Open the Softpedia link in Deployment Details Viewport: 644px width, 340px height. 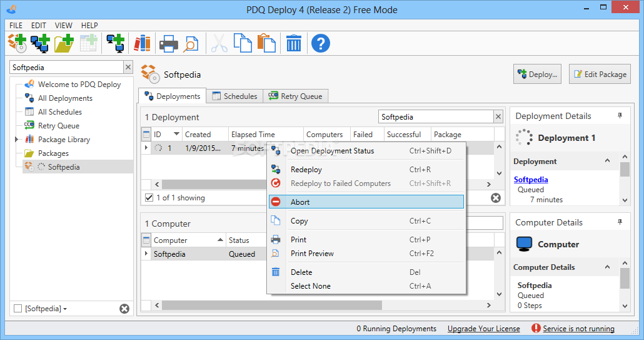click(531, 179)
